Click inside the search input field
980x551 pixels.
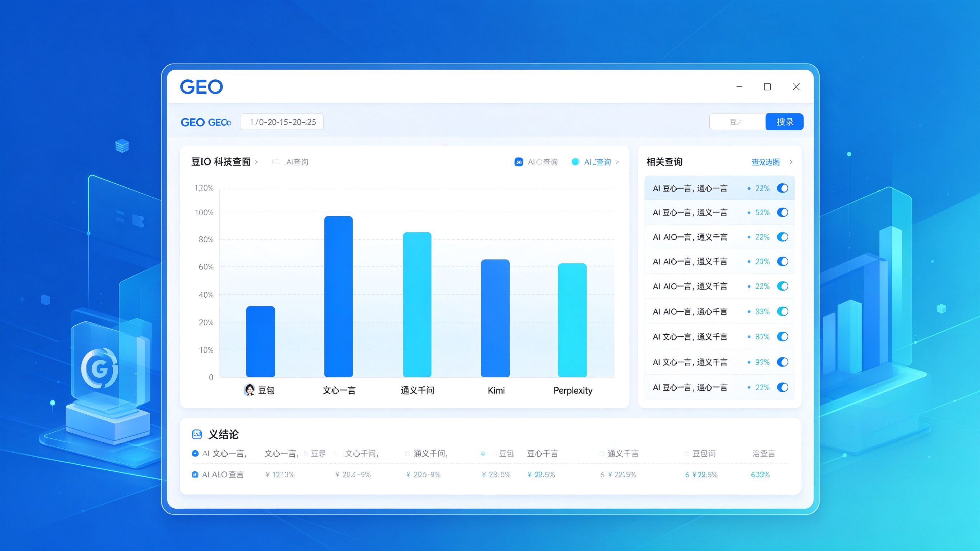(738, 122)
